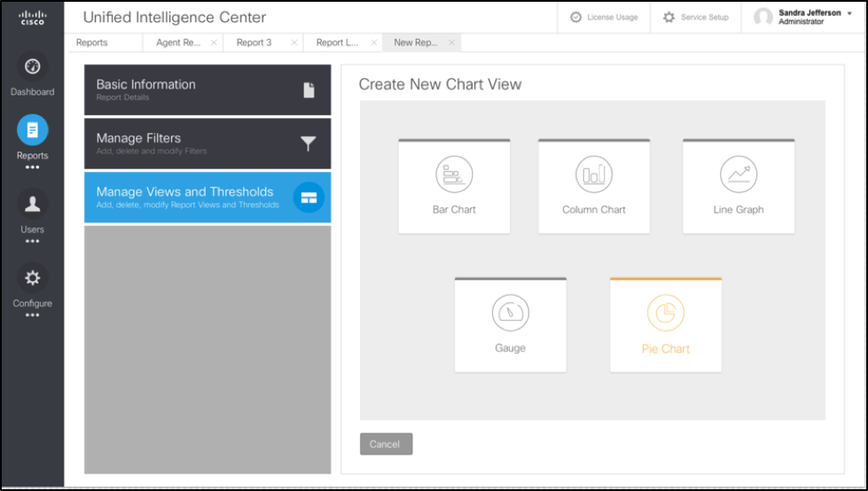Viewport: 868px width, 491px height.
Task: Open License Usage link
Action: point(613,17)
